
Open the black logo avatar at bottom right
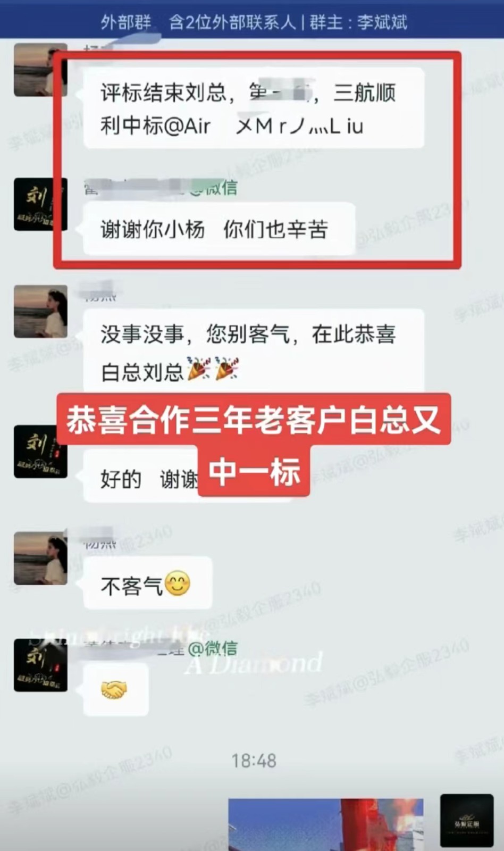click(467, 821)
